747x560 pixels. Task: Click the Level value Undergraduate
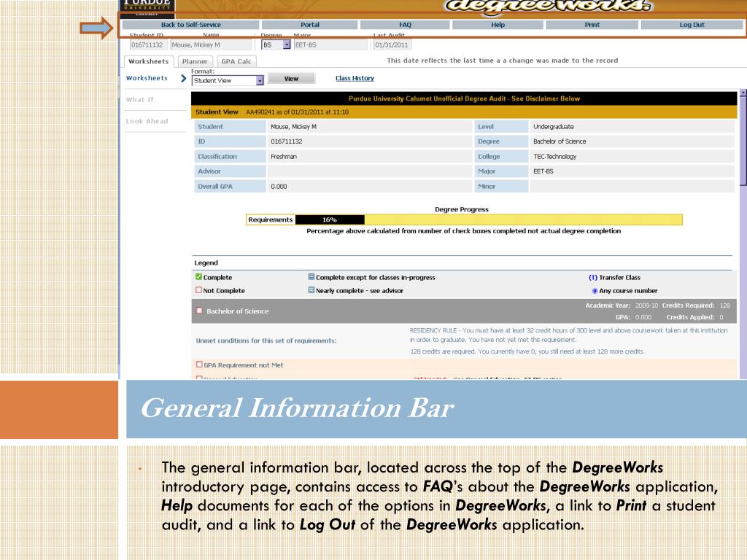tap(553, 127)
